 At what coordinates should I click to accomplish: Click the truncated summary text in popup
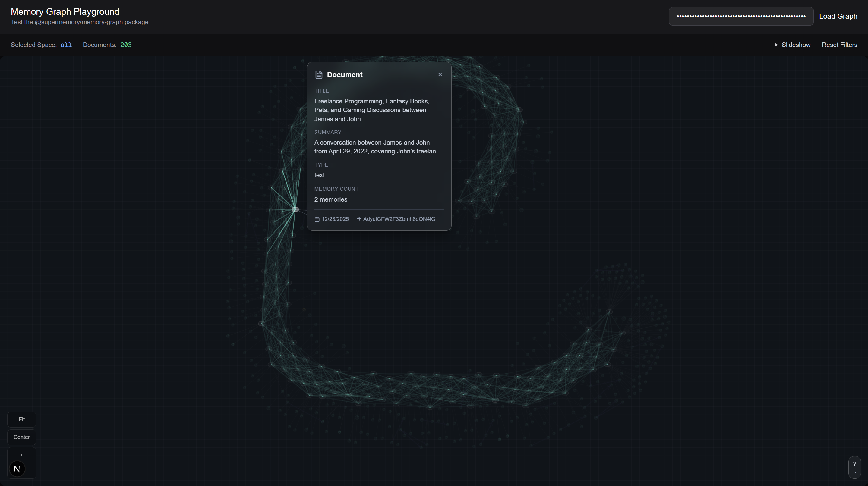pyautogui.click(x=378, y=147)
